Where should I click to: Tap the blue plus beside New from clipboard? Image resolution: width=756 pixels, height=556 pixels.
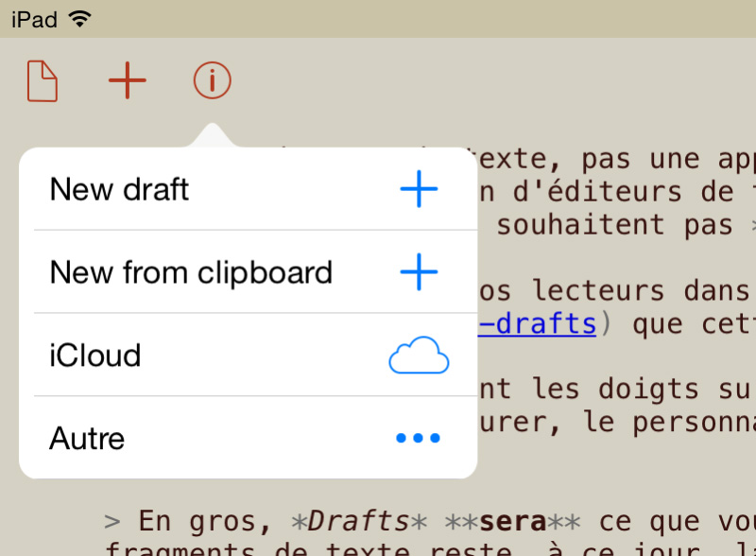pyautogui.click(x=419, y=271)
